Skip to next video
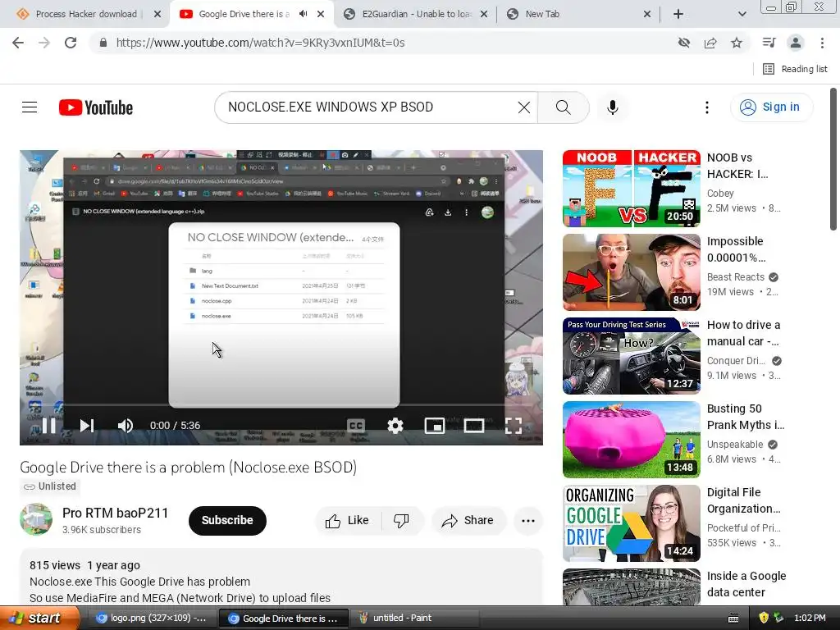 point(86,426)
